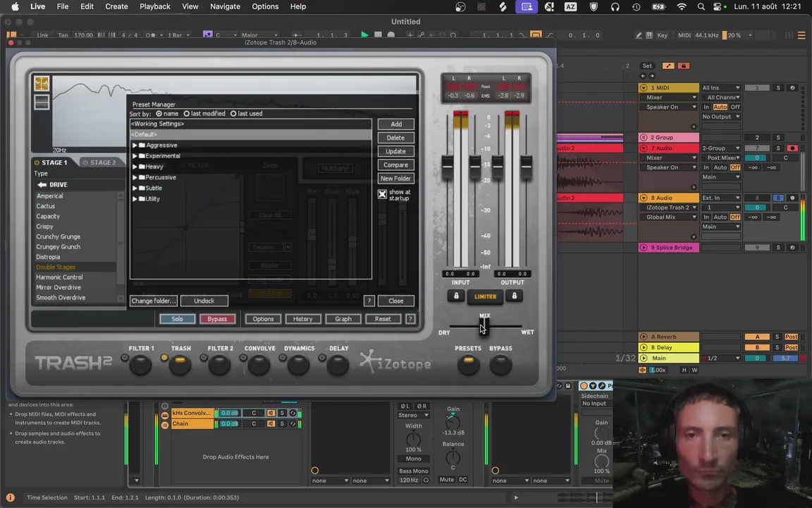The height and width of the screenshot is (508, 812).
Task: Sort presets by last modified
Action: [x=186, y=114]
